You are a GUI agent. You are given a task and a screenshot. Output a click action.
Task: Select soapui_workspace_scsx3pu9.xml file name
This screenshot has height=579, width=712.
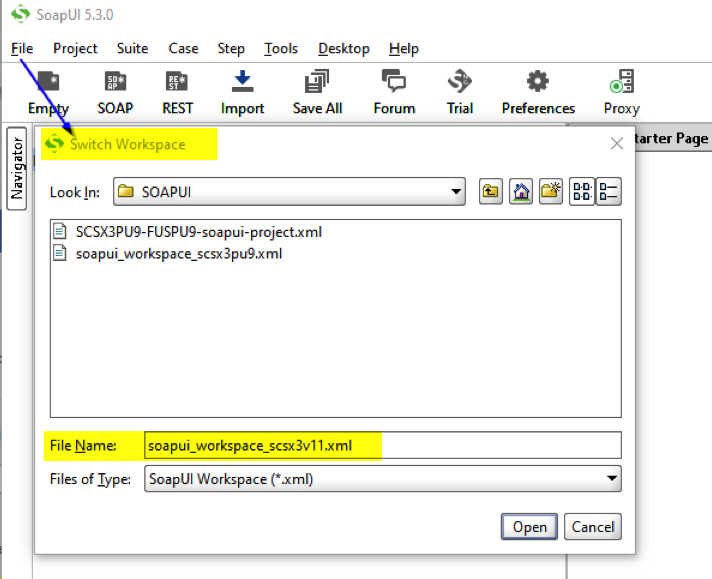pos(179,253)
